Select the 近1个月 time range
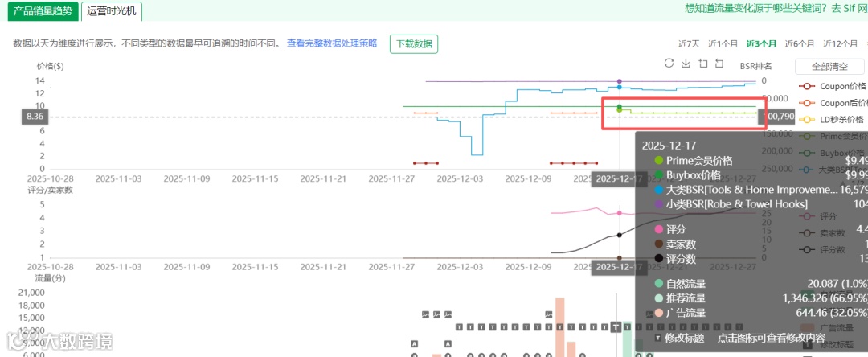Image resolution: width=868 pixels, height=357 pixels. click(x=723, y=43)
